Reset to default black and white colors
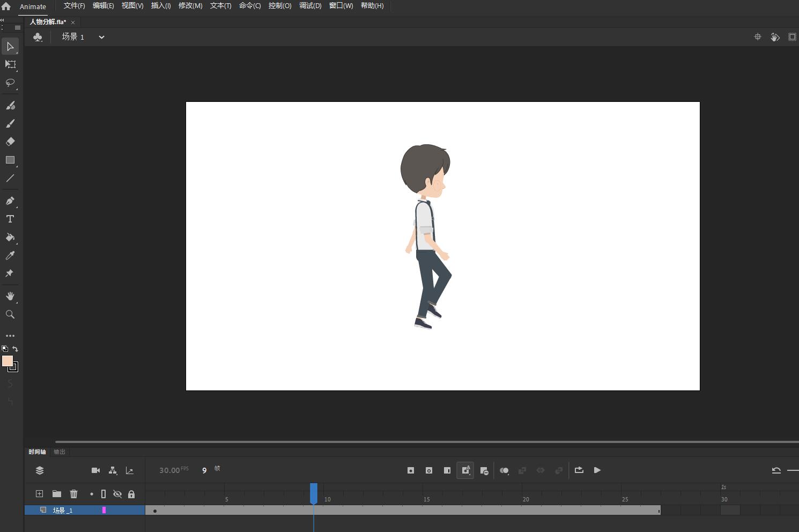 pyautogui.click(x=5, y=349)
